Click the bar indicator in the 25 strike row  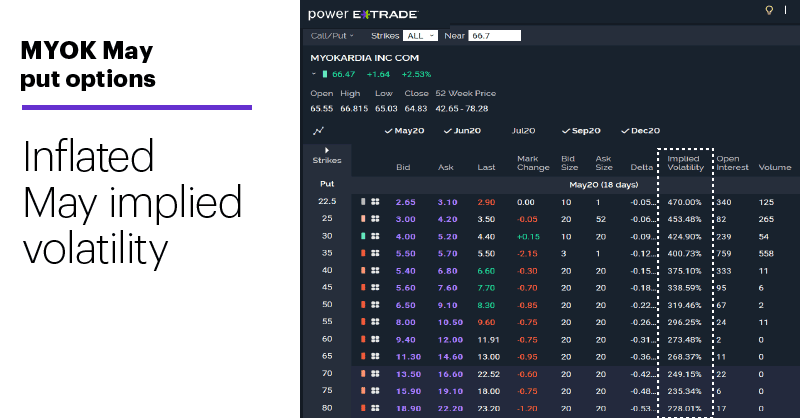363,219
